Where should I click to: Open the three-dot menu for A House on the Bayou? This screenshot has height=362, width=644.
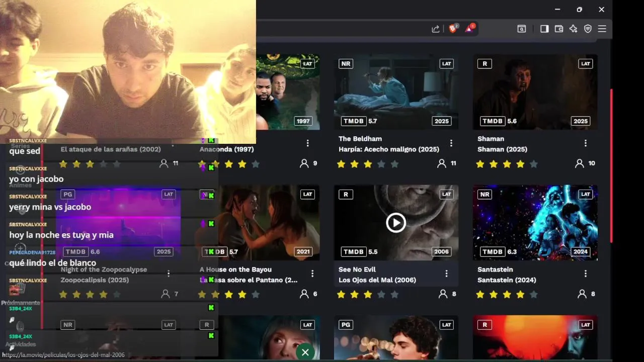(x=312, y=274)
